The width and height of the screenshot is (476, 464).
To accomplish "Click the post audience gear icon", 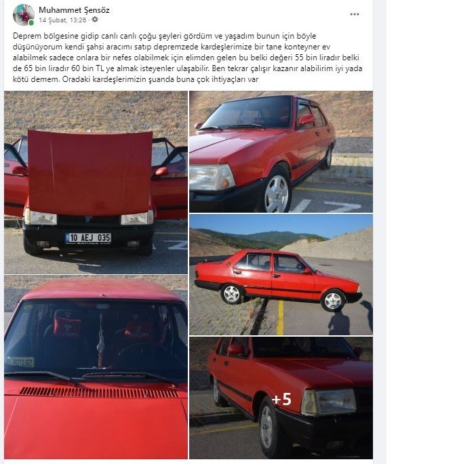I will coord(95,20).
